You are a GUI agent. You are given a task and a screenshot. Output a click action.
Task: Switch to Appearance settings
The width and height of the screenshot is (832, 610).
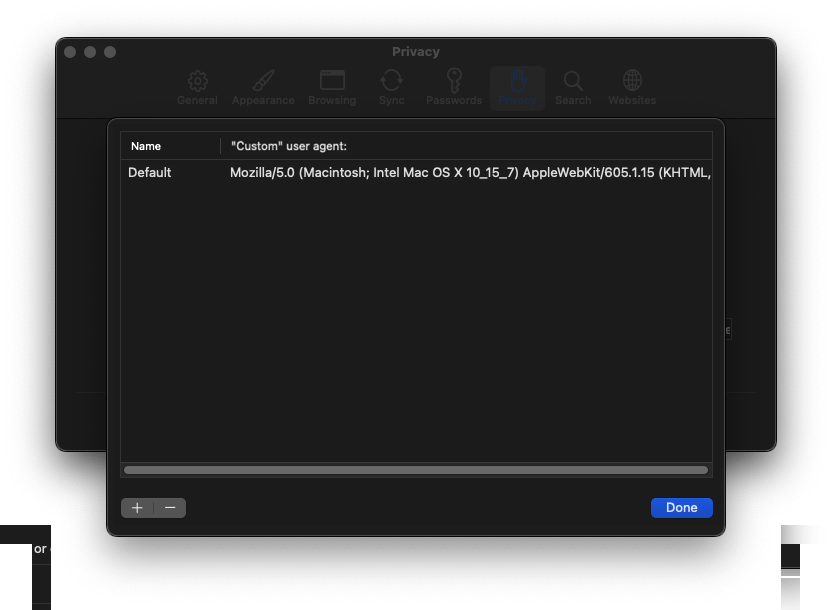point(263,87)
